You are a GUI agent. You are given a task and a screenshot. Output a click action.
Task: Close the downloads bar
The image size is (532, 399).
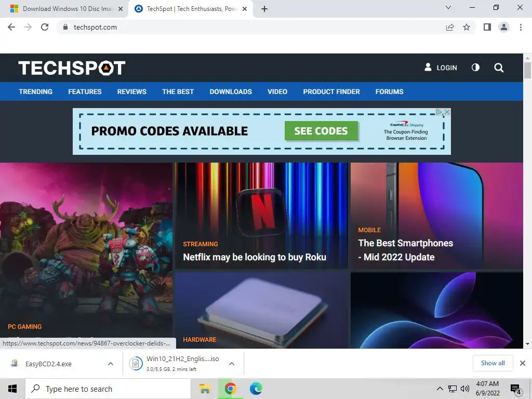pos(523,363)
